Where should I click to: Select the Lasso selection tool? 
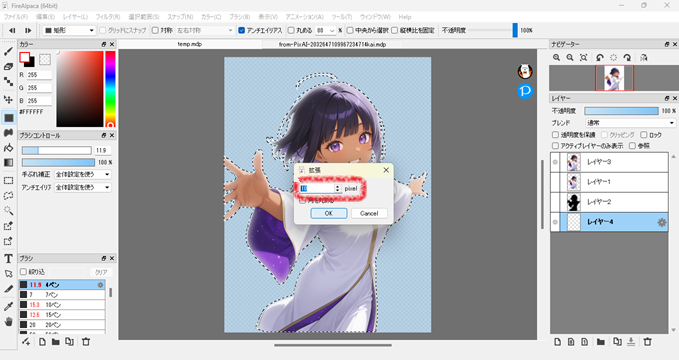tap(8, 196)
